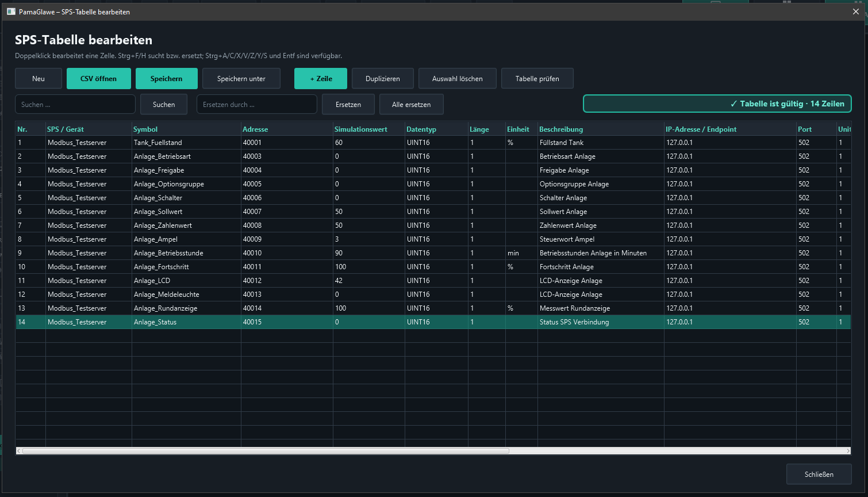Screen dimensions: 868x497
Task: Open a CSV file with CSV öffnen
Action: pyautogui.click(x=99, y=79)
